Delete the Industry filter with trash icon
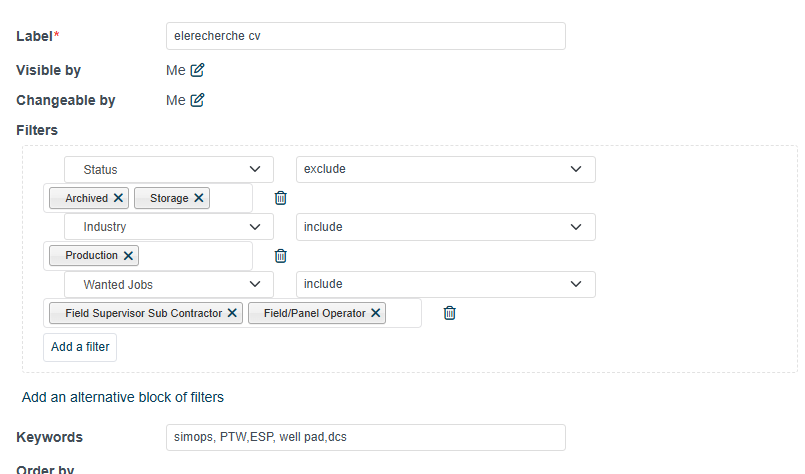 [281, 256]
